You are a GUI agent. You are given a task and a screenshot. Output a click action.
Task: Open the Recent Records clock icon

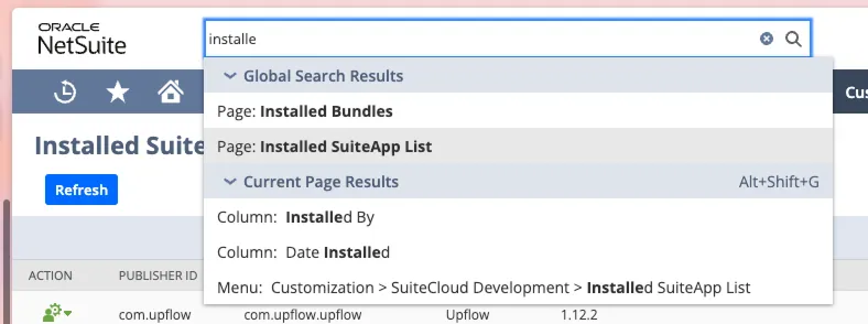[x=65, y=91]
